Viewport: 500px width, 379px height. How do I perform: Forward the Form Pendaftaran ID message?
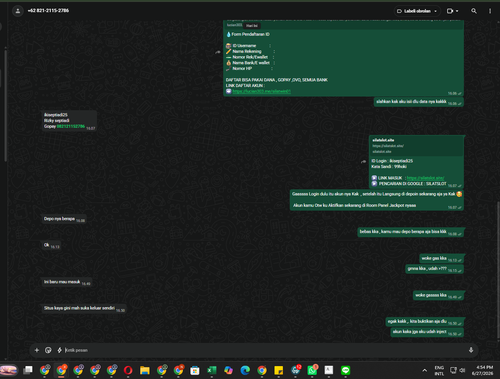pos(218,52)
